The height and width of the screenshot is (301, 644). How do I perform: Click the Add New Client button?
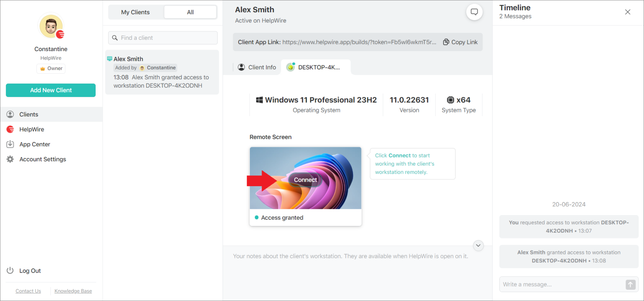coord(50,90)
